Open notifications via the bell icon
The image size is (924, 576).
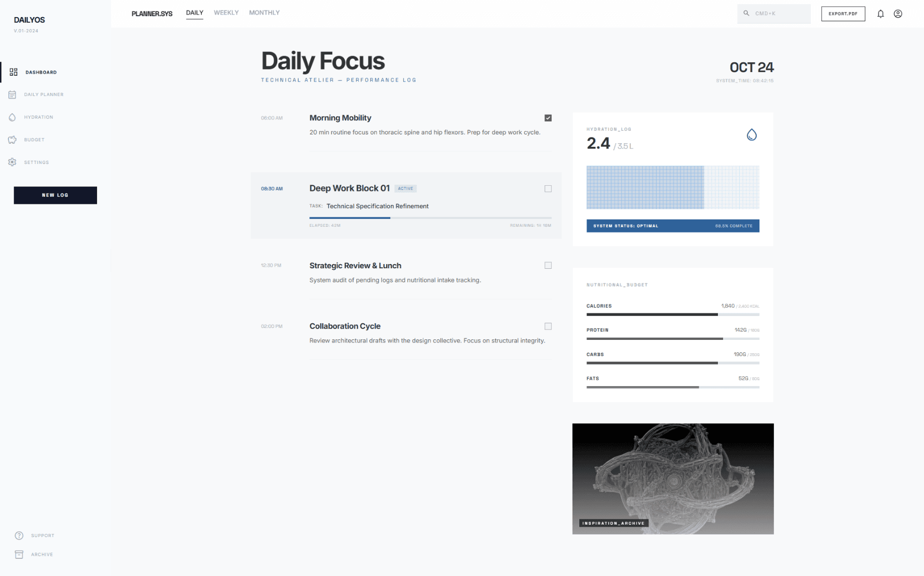pyautogui.click(x=880, y=13)
